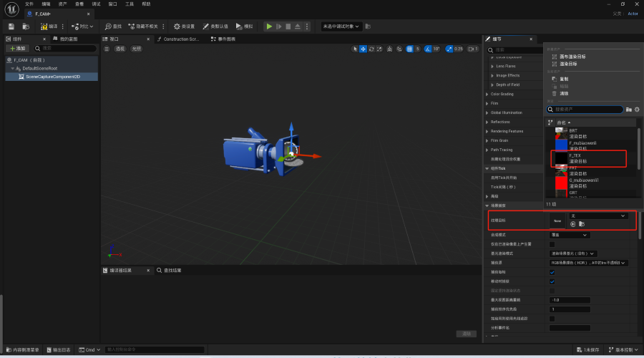
Task: Choose 清除 clear in asset popup
Action: [564, 94]
